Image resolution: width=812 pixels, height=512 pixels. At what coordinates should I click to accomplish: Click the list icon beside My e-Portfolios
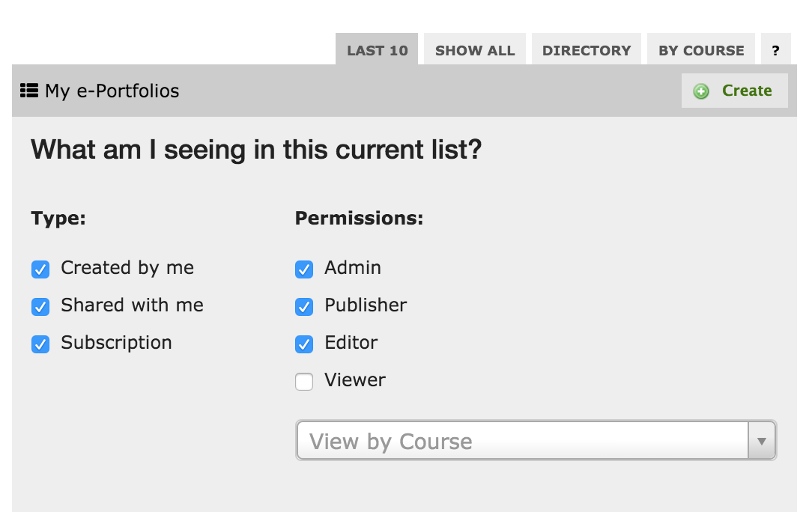pyautogui.click(x=28, y=91)
